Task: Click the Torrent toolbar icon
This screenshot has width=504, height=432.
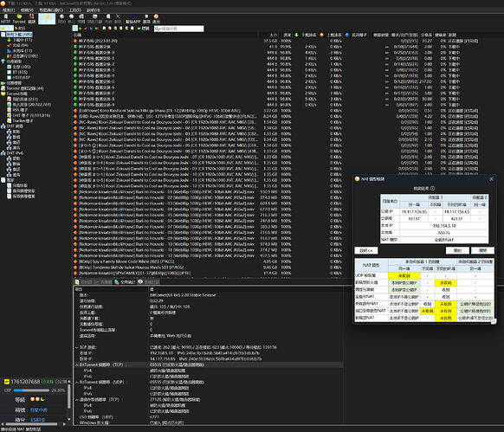Action: (x=19, y=19)
